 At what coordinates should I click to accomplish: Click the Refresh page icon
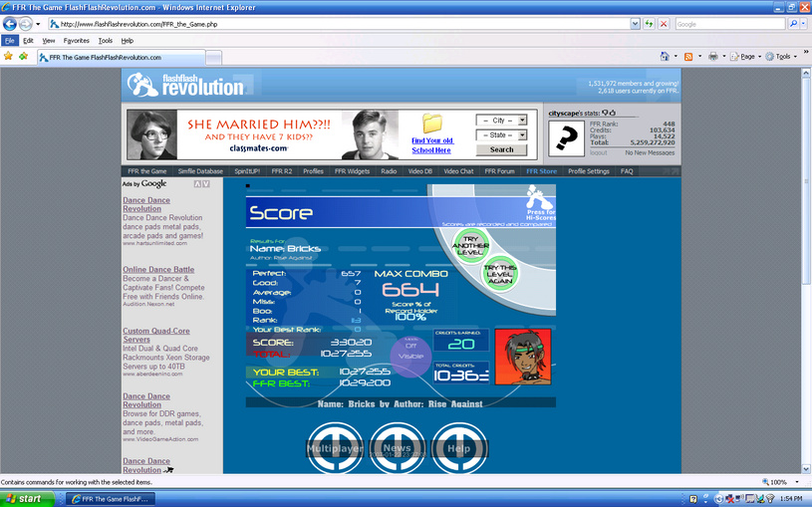pyautogui.click(x=649, y=24)
